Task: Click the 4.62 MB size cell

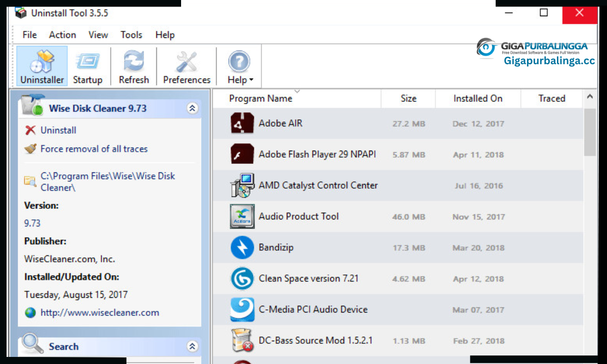Action: click(x=409, y=279)
